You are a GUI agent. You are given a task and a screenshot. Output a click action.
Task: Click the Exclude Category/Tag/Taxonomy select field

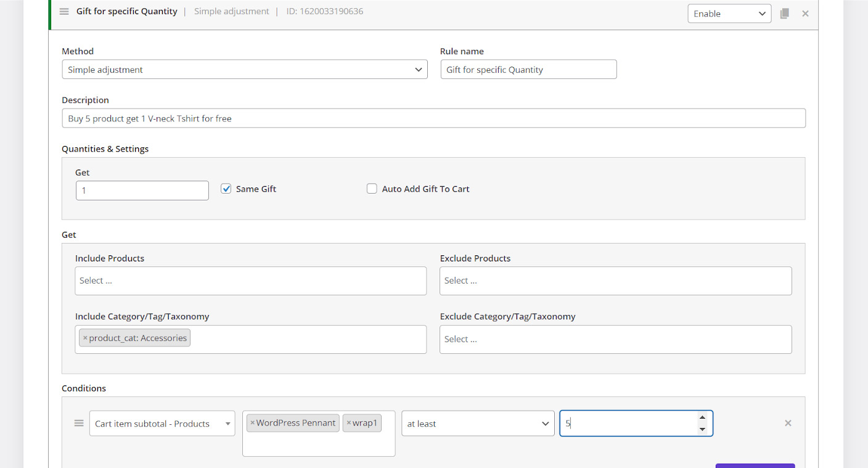tap(615, 339)
